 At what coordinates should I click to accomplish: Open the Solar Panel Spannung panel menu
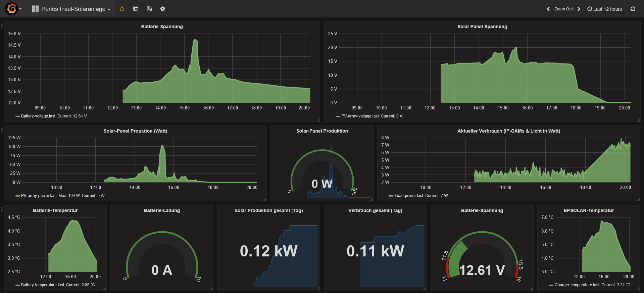[x=482, y=27]
